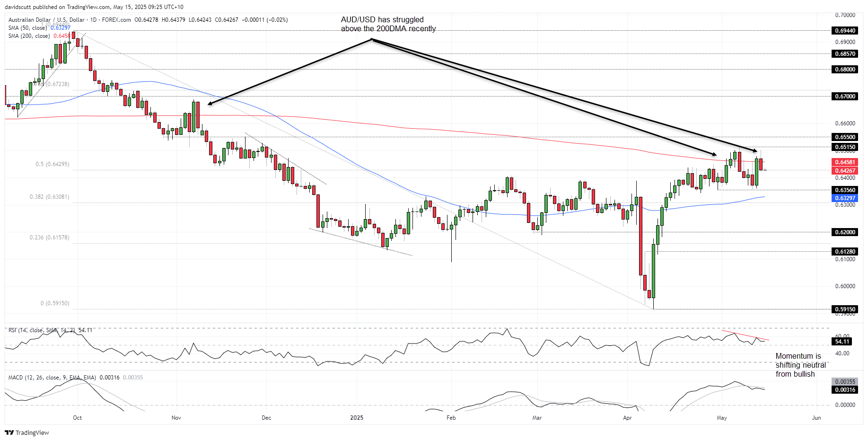Click the 0.67000 price label
868x441 pixels.
(x=845, y=97)
